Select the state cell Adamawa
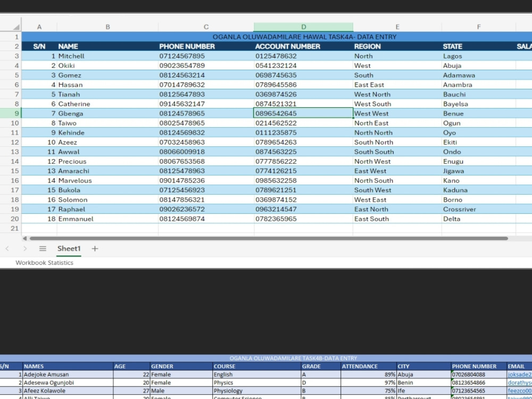The image size is (532, 399). 479,75
